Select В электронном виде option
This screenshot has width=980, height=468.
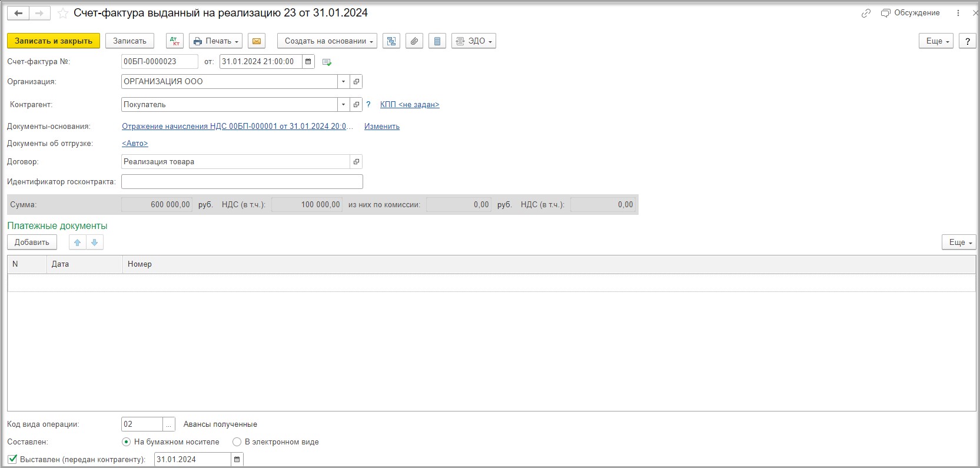click(275, 442)
